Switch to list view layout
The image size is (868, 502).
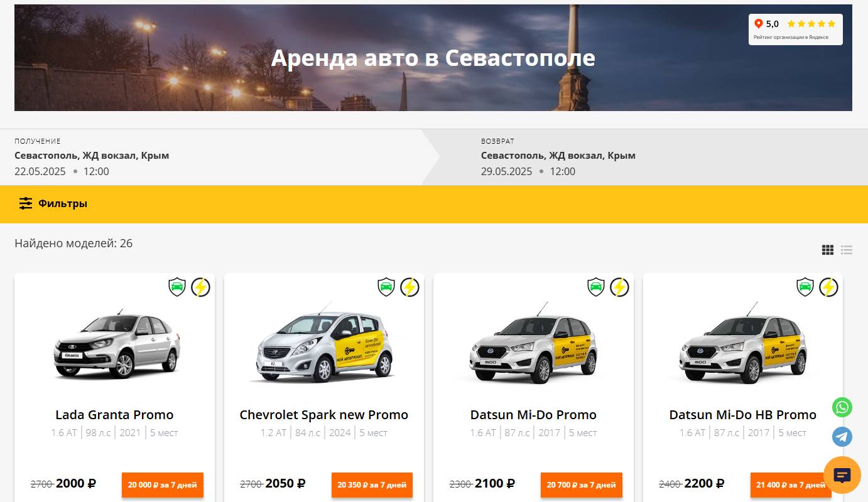pos(847,250)
